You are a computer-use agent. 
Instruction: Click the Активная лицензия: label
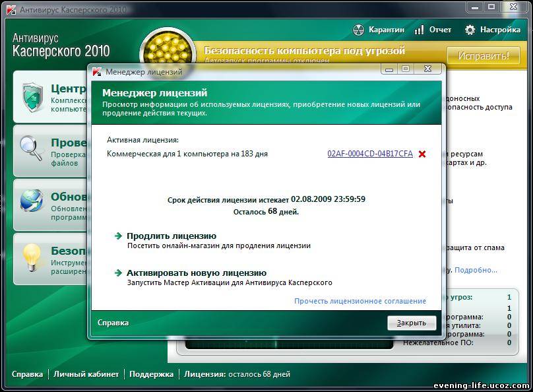pos(142,140)
